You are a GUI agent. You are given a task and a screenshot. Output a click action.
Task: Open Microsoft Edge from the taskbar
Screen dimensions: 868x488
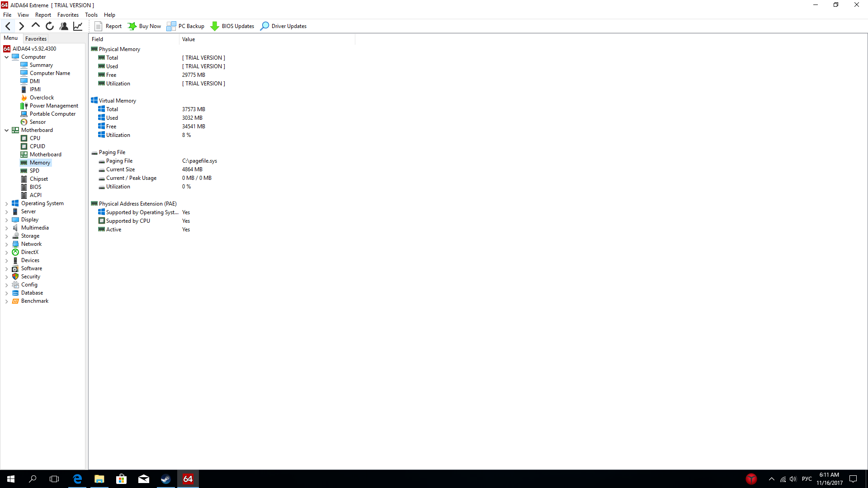[77, 479]
